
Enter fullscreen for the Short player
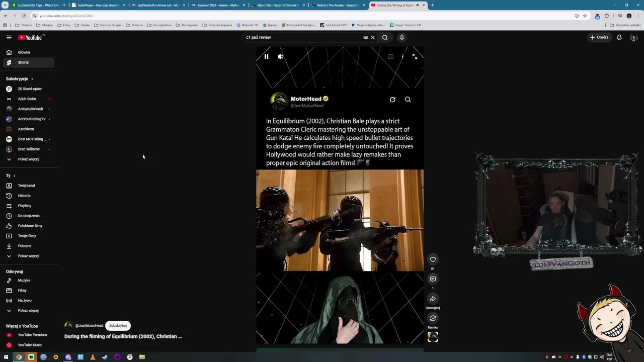(415, 57)
